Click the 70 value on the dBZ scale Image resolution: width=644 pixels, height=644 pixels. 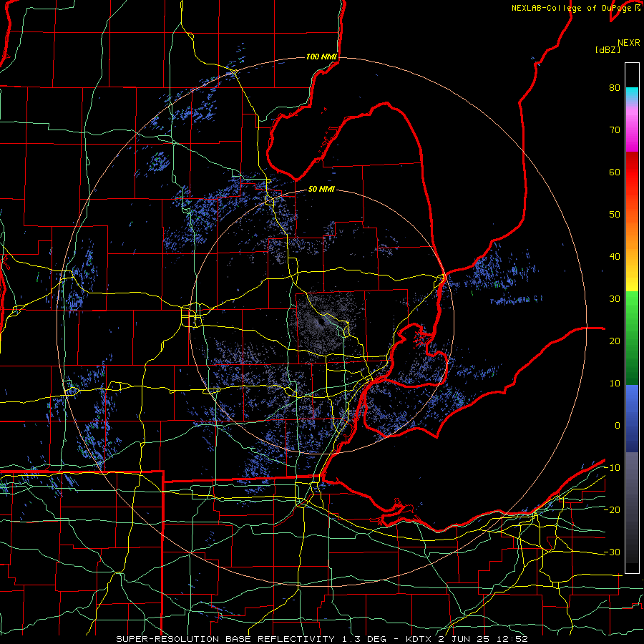[615, 130]
